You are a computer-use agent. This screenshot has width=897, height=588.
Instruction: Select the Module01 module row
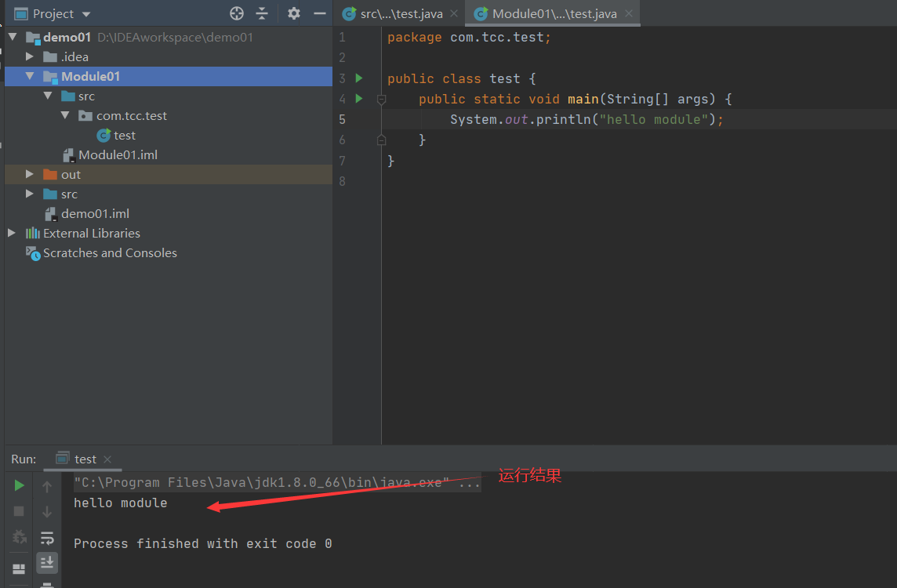tap(168, 77)
